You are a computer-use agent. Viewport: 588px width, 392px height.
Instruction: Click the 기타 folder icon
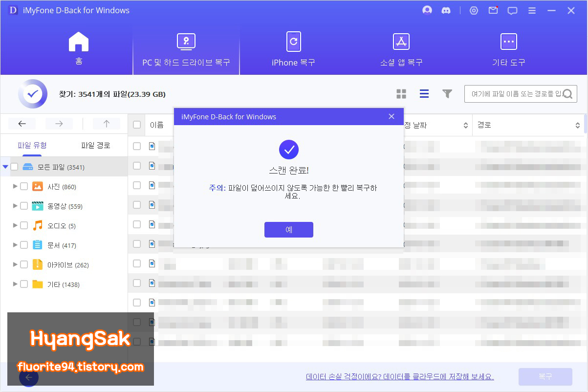pos(38,284)
